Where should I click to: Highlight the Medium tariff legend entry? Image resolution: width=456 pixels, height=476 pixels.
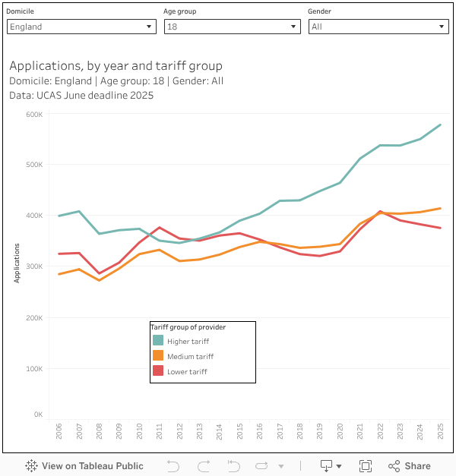pyautogui.click(x=190, y=357)
